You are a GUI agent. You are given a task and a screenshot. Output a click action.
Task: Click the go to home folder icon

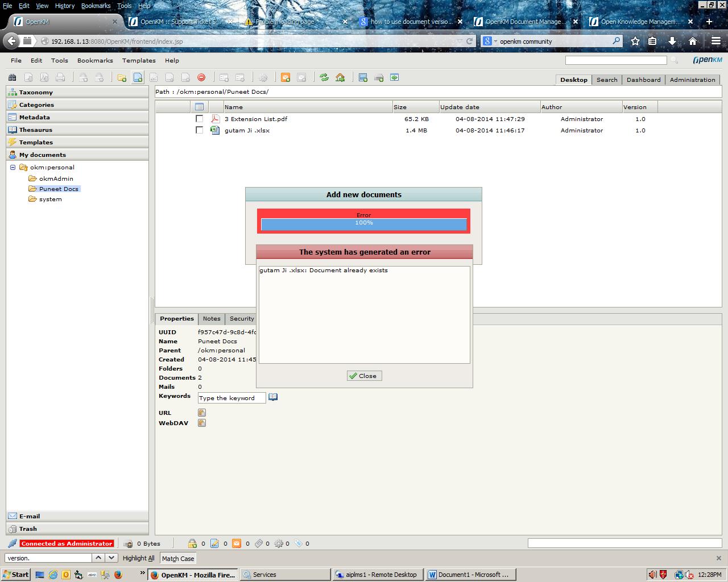click(x=340, y=78)
